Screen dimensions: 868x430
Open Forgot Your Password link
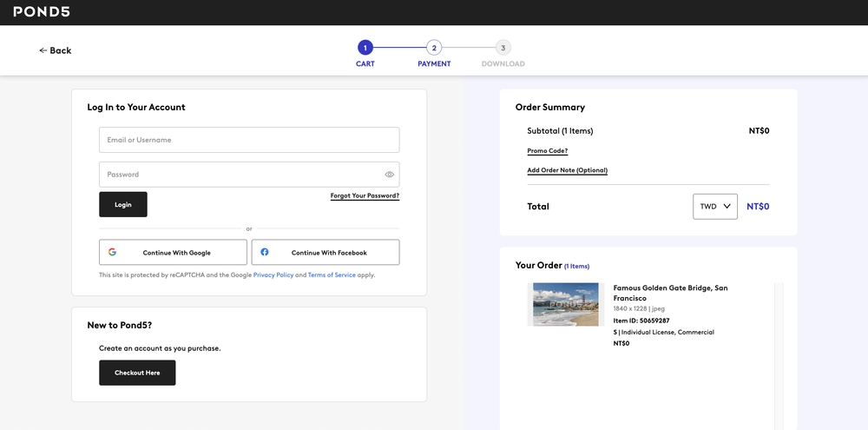[365, 196]
